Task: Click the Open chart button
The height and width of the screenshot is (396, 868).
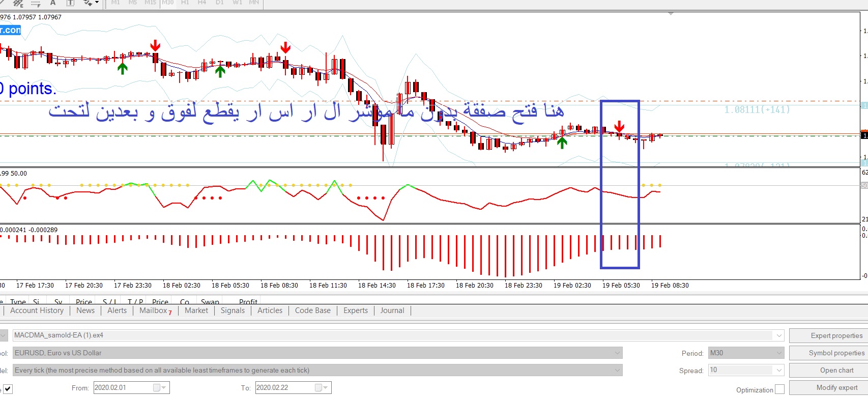Action: pyautogui.click(x=836, y=371)
